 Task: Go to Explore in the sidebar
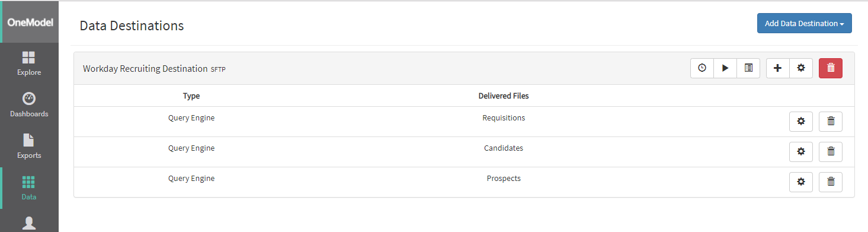29,63
